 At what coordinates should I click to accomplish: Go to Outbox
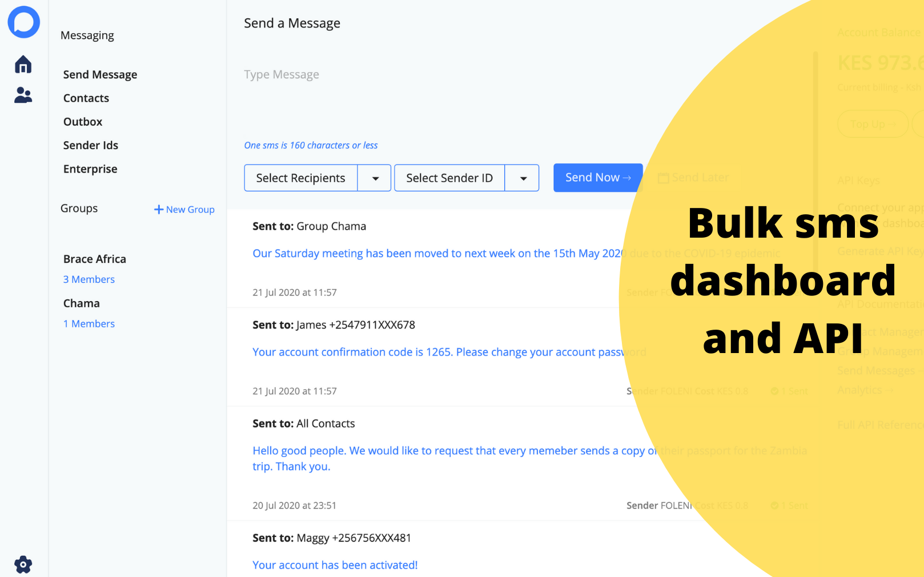tap(83, 122)
